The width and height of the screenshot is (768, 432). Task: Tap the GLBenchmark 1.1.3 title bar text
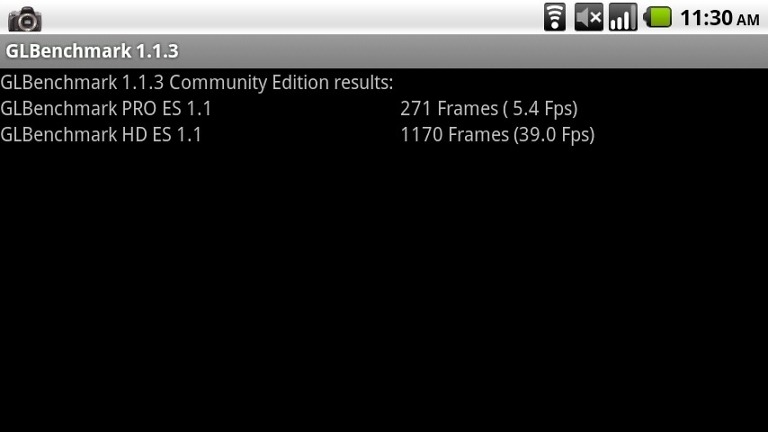pyautogui.click(x=92, y=51)
